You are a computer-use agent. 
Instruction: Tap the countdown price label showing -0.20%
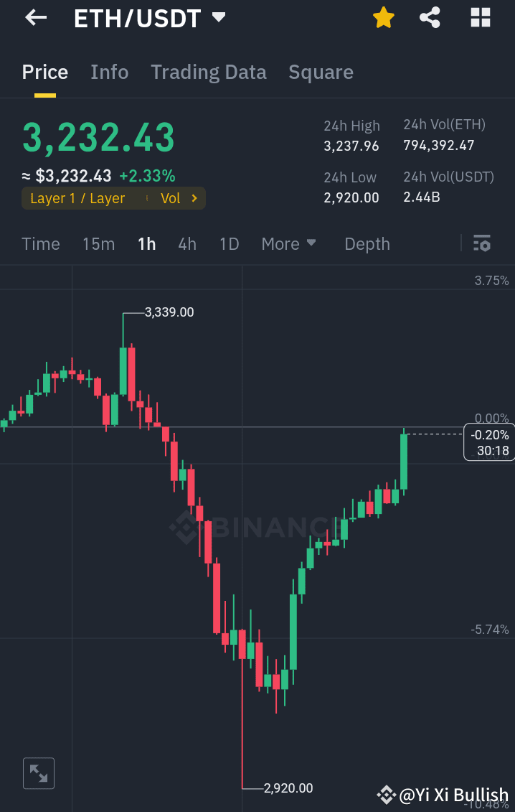pyautogui.click(x=489, y=442)
